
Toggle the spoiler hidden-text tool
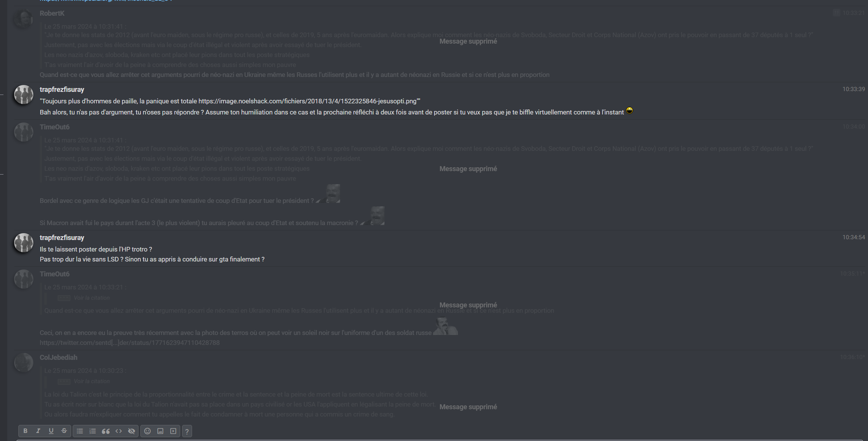(x=132, y=431)
